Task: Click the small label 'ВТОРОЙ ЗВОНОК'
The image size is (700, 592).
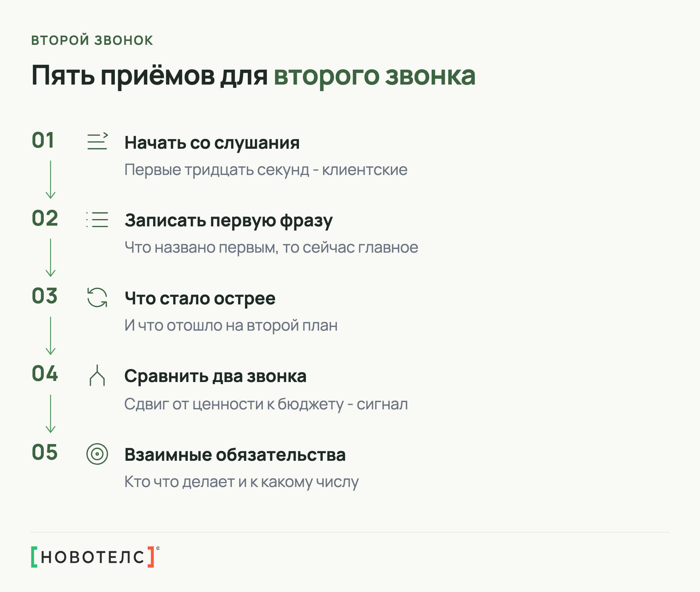Action: 92,40
